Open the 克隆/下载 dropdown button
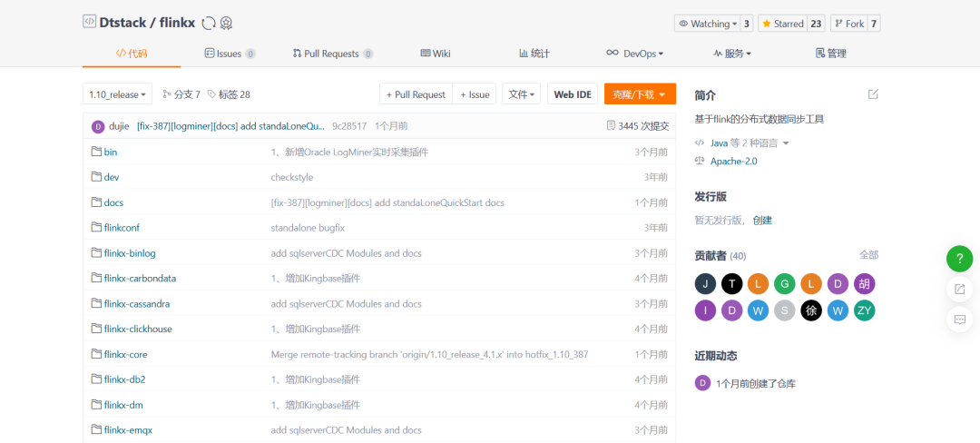This screenshot has width=980, height=443. point(640,94)
